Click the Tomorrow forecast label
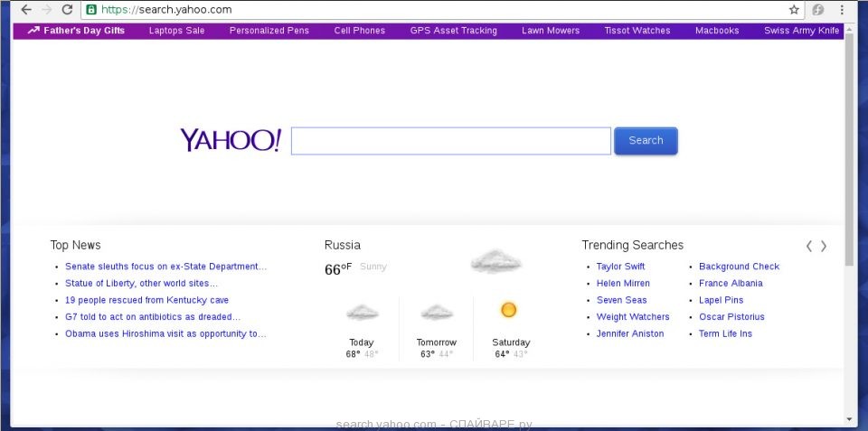The image size is (868, 431). pos(436,342)
